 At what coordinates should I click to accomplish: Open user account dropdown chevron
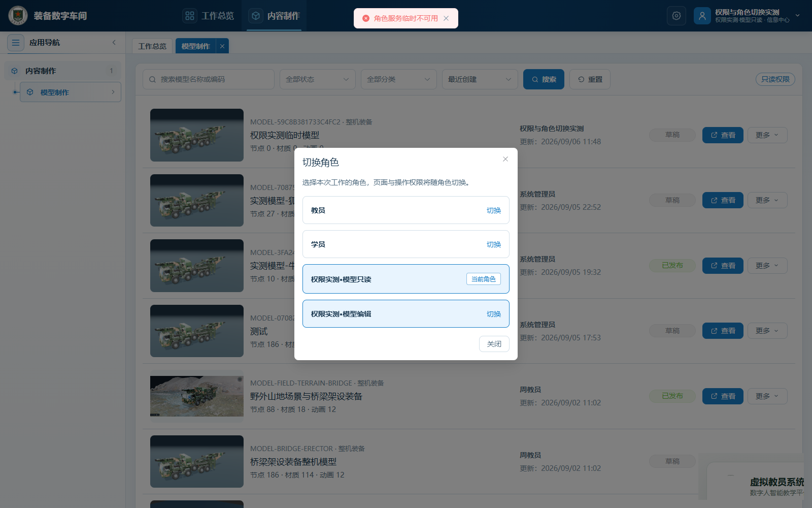[797, 16]
